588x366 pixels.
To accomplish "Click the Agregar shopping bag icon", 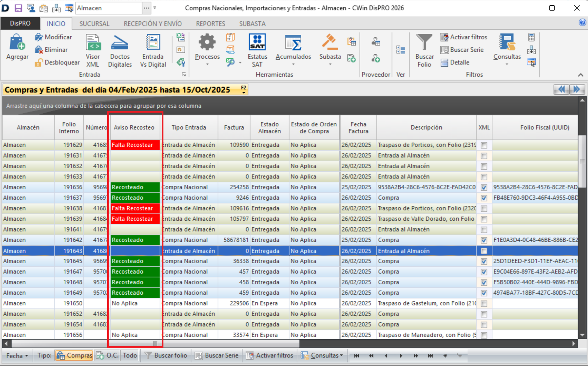I will (x=17, y=42).
